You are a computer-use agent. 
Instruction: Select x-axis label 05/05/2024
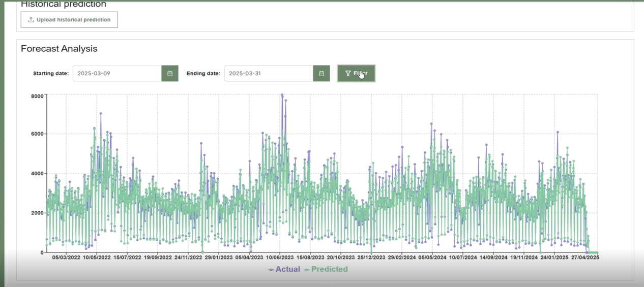click(432, 258)
